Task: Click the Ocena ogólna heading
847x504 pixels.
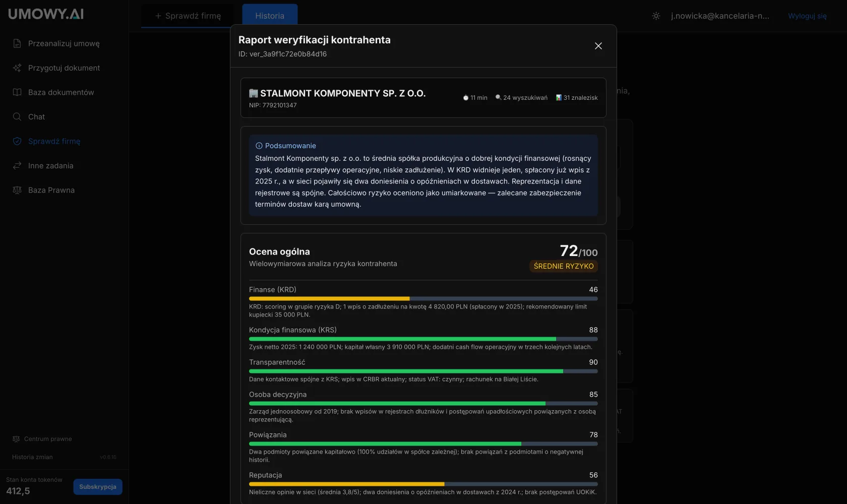Action: (x=279, y=251)
